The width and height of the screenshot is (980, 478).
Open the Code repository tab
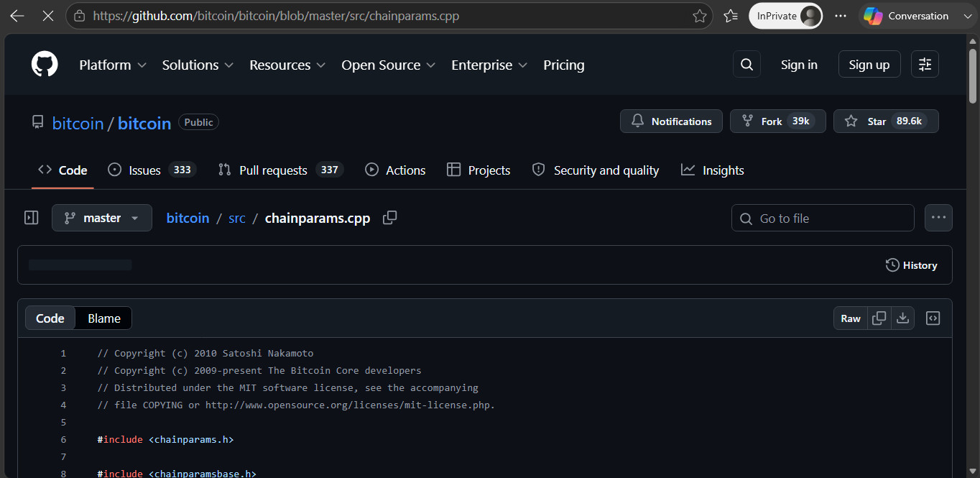63,170
